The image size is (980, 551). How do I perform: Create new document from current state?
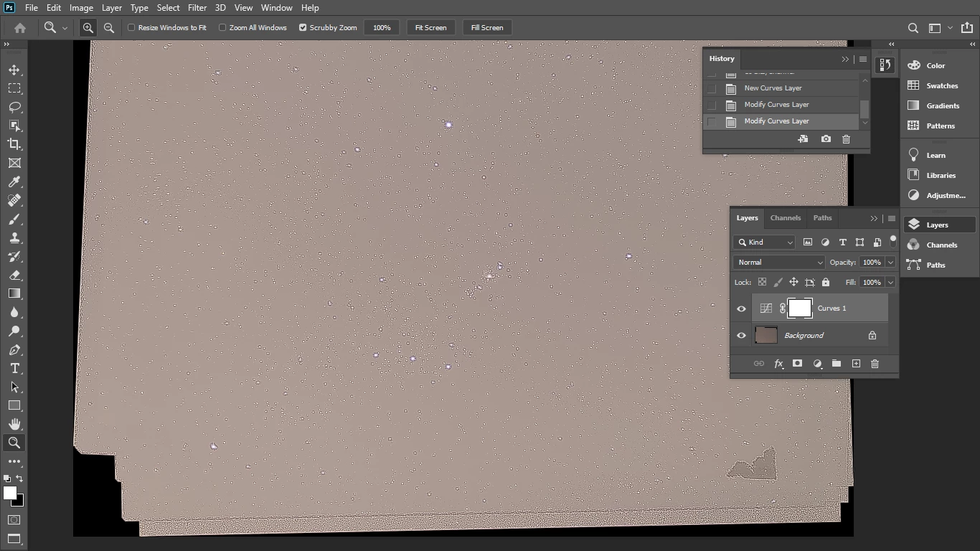[803, 139]
